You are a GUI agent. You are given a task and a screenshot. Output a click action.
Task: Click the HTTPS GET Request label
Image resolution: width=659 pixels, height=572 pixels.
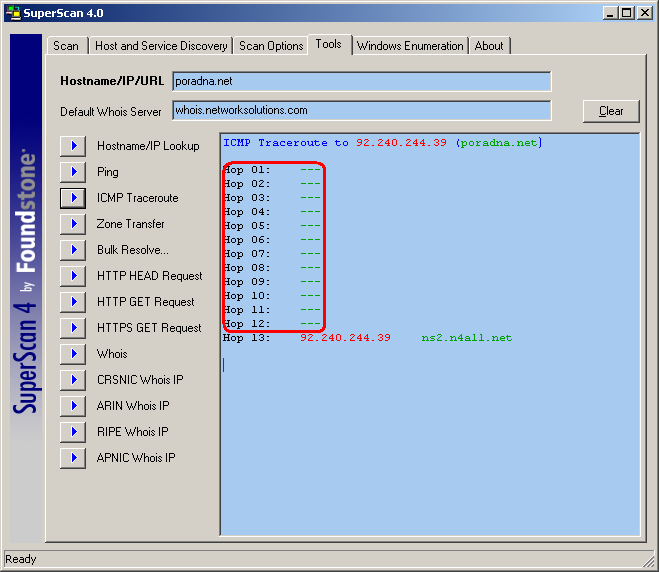149,328
